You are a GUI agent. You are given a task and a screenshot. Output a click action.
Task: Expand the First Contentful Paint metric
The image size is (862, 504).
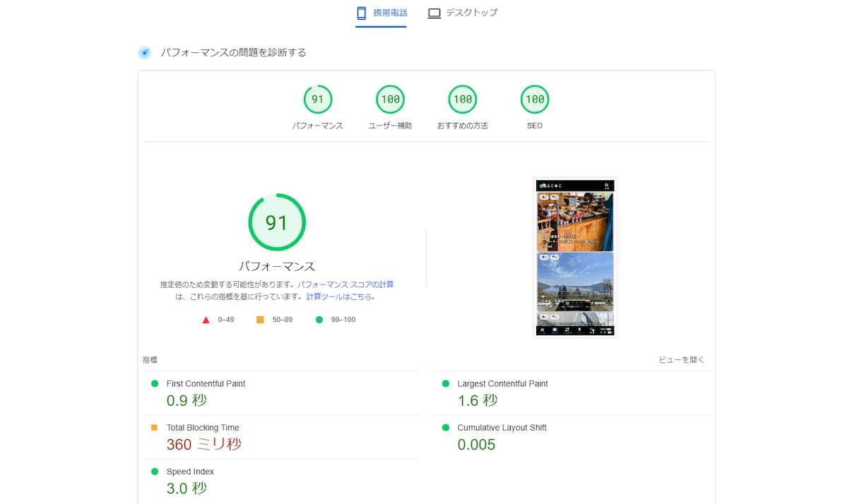tap(281, 393)
